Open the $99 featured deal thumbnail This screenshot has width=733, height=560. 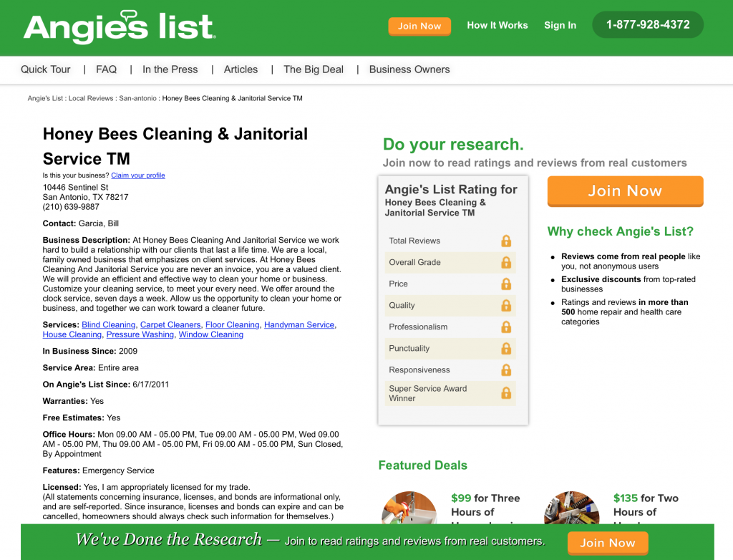pos(409,508)
